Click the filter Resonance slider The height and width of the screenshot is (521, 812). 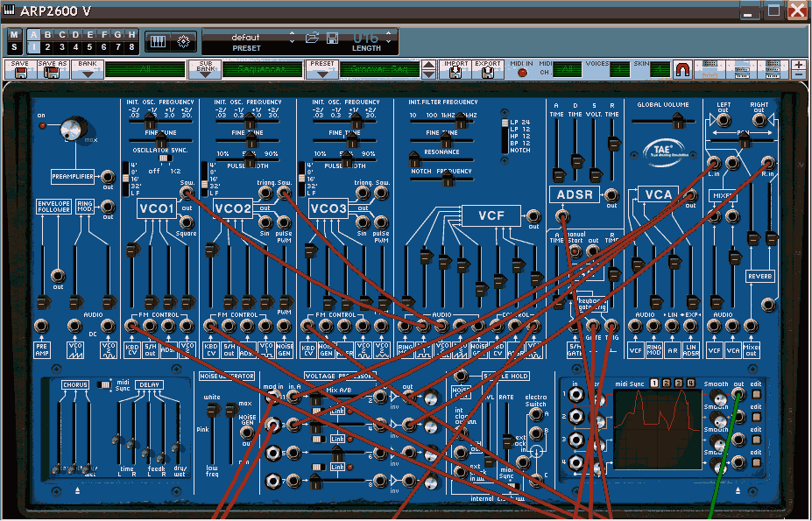pyautogui.click(x=441, y=159)
